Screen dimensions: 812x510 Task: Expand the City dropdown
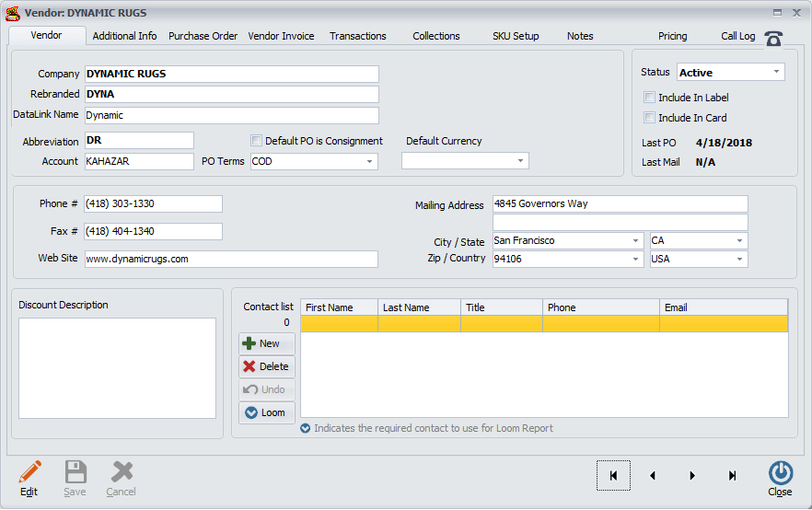click(x=635, y=241)
